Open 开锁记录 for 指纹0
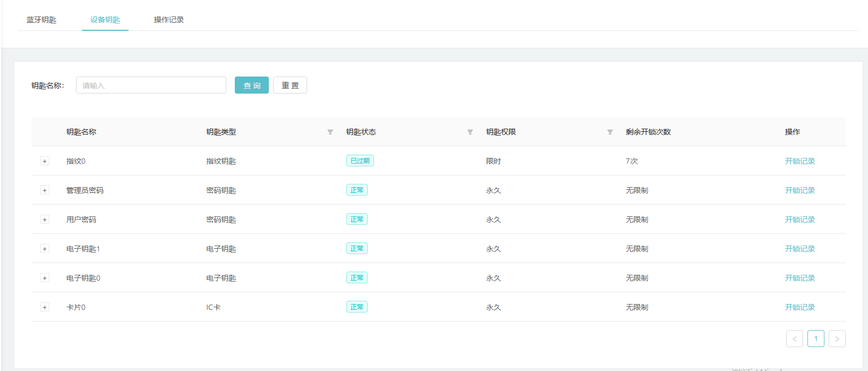The height and width of the screenshot is (371, 868). pyautogui.click(x=799, y=161)
